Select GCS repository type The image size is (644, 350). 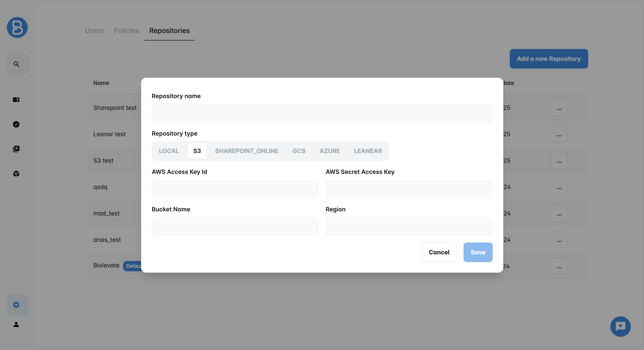pos(299,151)
